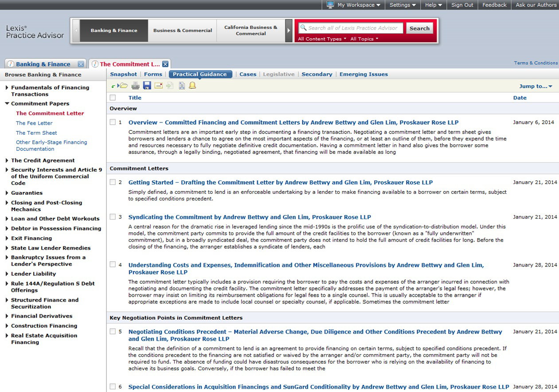Open The Term Sheet in the sidebar
Image resolution: width=559 pixels, height=392 pixels.
click(x=36, y=133)
